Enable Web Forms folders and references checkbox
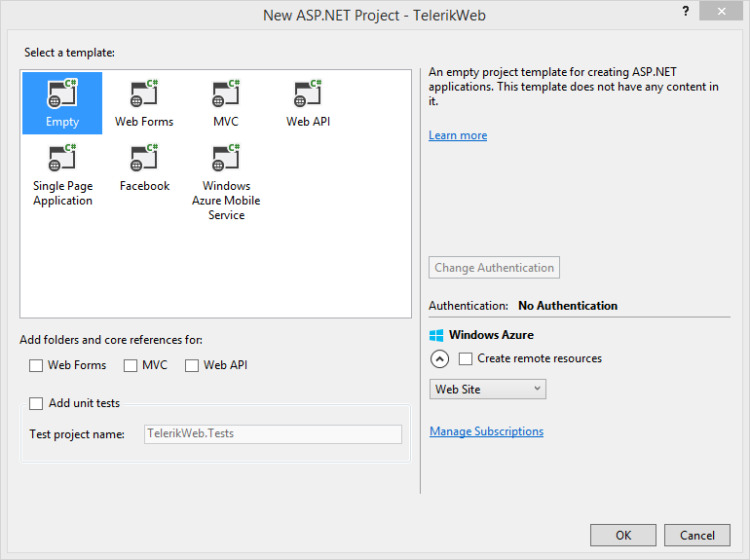750x560 pixels. coord(36,365)
